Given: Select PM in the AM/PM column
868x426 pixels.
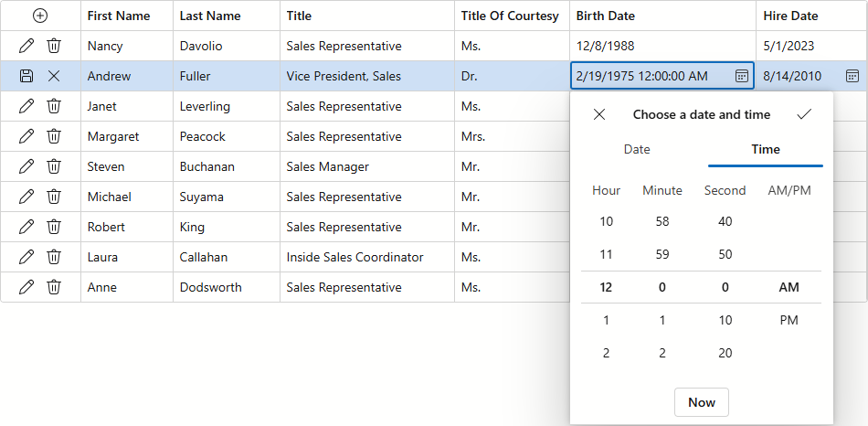Looking at the screenshot, I should click(x=789, y=320).
